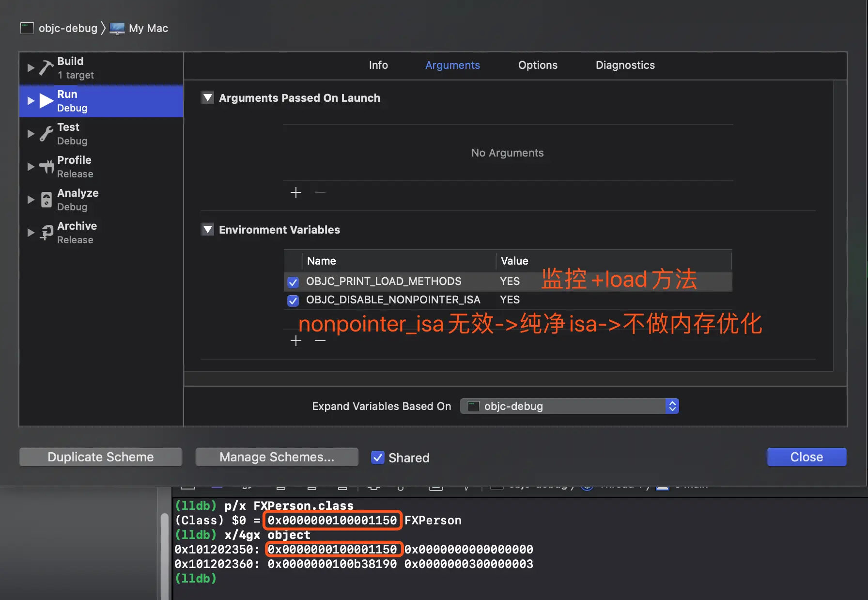Open the Diagnostics tab
868x600 pixels.
pyautogui.click(x=625, y=65)
